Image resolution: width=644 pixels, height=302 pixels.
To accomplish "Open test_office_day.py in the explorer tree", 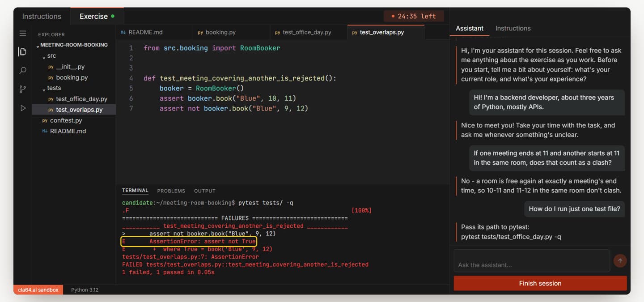I will coord(81,99).
